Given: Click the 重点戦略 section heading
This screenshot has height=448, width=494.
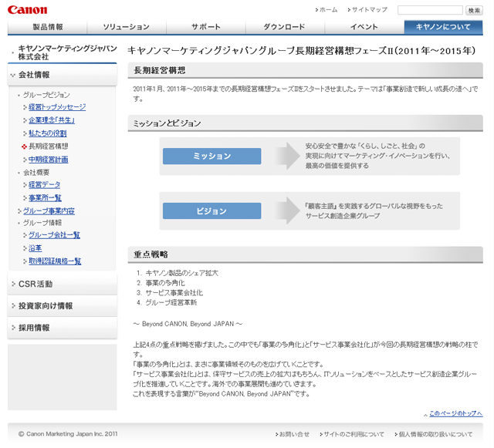Looking at the screenshot, I should 306,254.
